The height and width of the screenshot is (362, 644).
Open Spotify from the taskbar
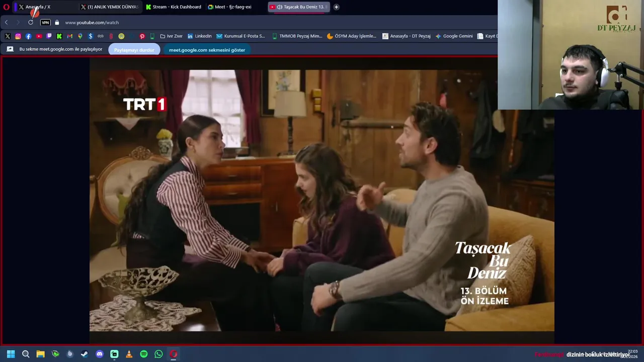click(x=144, y=354)
